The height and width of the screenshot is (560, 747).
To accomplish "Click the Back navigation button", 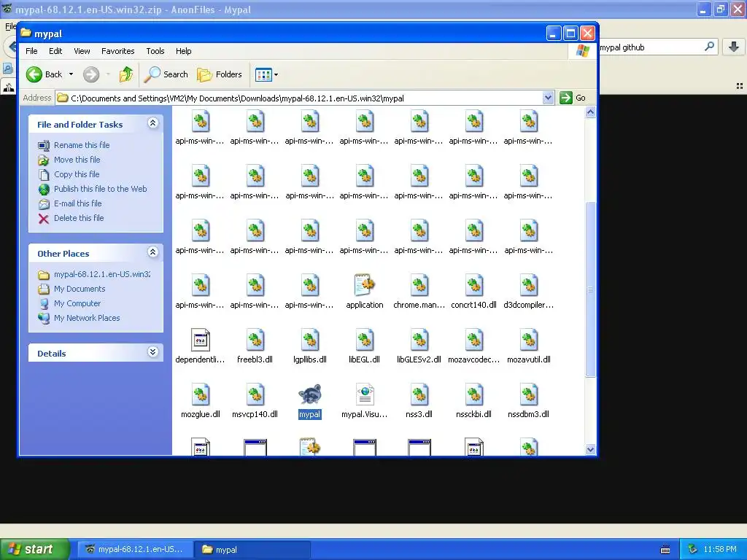I will point(44,74).
